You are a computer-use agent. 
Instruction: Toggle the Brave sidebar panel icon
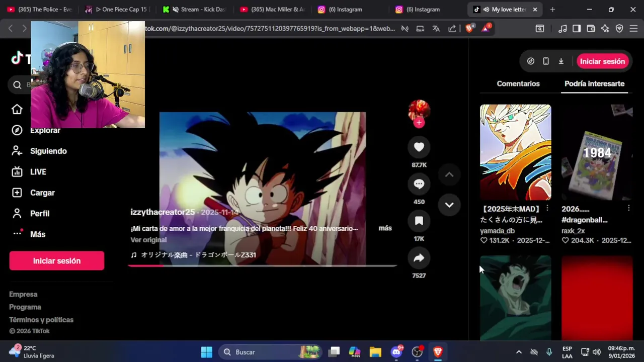[x=577, y=29]
